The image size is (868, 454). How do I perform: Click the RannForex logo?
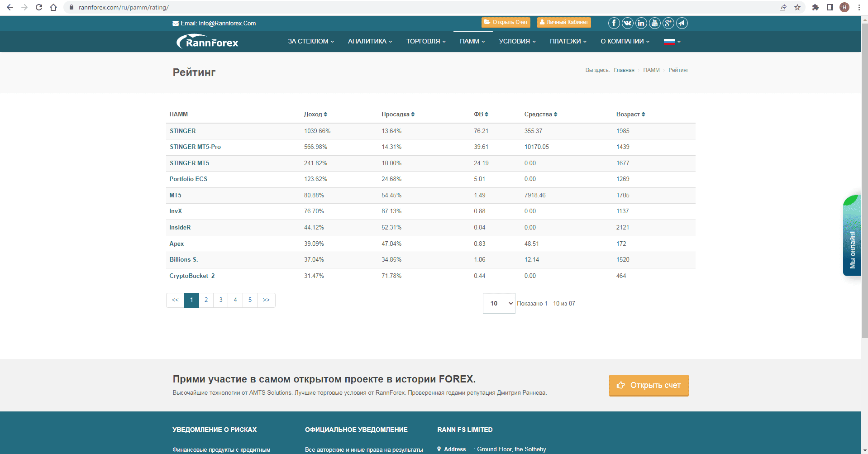(207, 42)
